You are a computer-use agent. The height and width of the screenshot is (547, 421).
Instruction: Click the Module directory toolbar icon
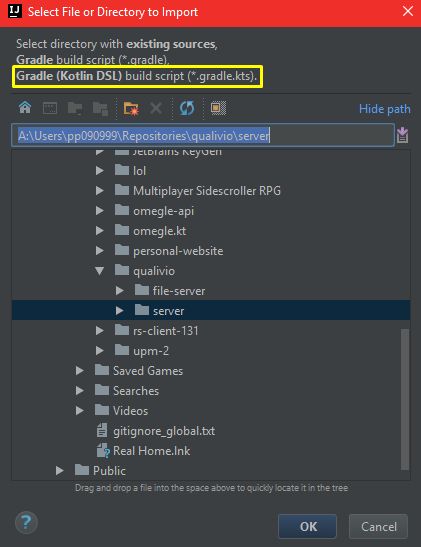(100, 108)
